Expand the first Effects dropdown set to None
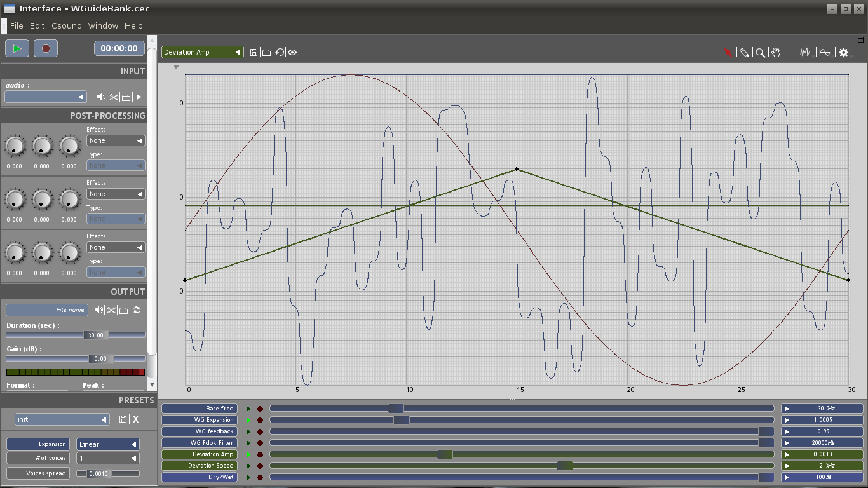Screen dimensions: 868x488 pyautogui.click(x=115, y=140)
